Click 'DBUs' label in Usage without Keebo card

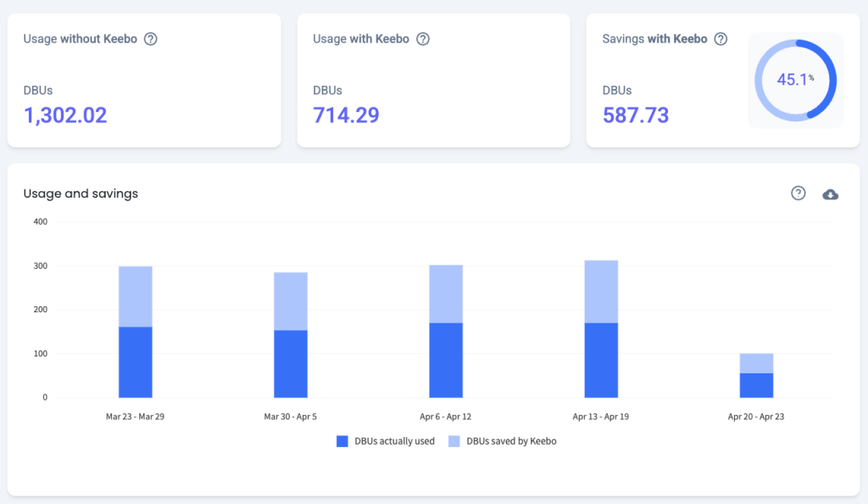[38, 90]
